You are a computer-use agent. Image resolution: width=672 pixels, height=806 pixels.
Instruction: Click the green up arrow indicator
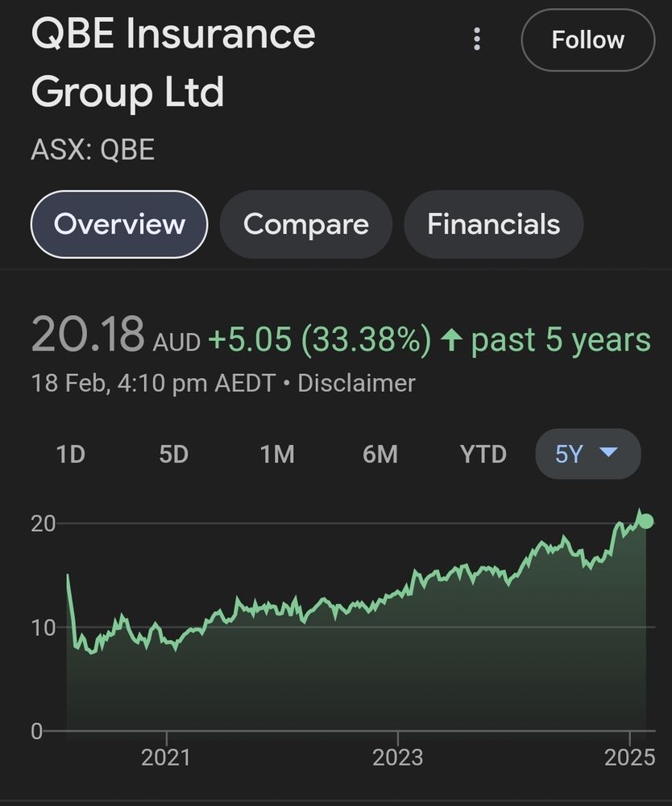point(451,341)
